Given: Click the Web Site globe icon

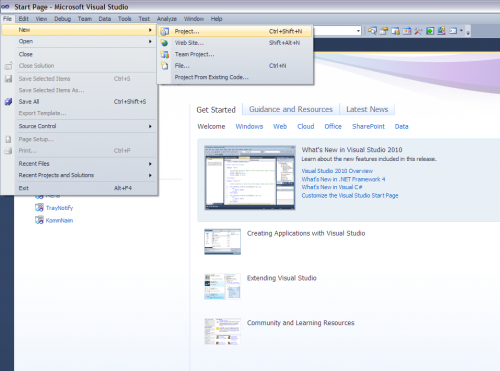Looking at the screenshot, I should 165,43.
